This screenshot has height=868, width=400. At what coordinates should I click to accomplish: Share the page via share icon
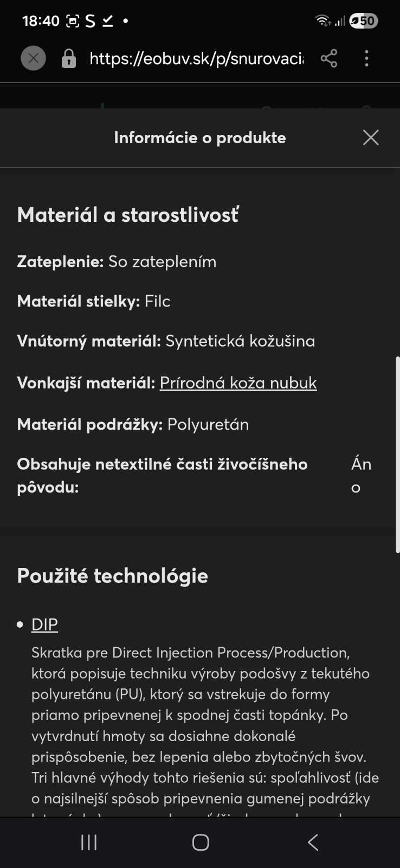[329, 58]
